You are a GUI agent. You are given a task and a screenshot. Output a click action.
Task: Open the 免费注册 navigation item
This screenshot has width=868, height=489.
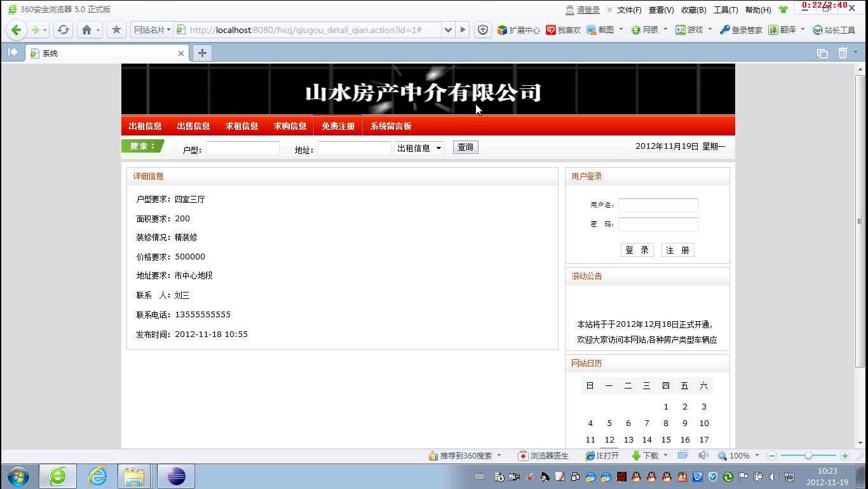click(x=338, y=126)
